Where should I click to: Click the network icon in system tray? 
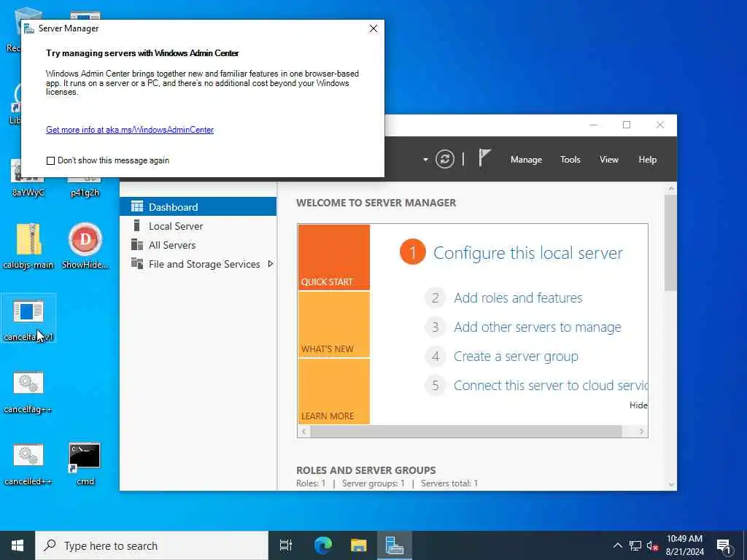635,545
